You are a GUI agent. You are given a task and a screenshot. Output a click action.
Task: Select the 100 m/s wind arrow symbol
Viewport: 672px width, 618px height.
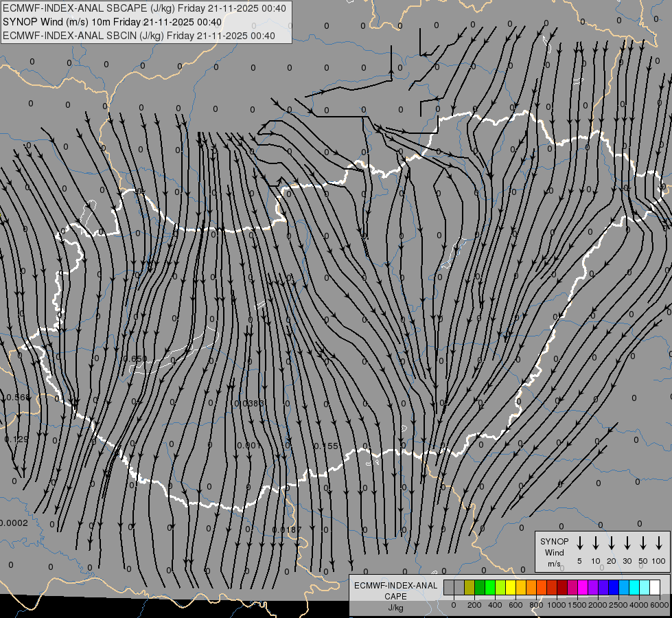659,543
